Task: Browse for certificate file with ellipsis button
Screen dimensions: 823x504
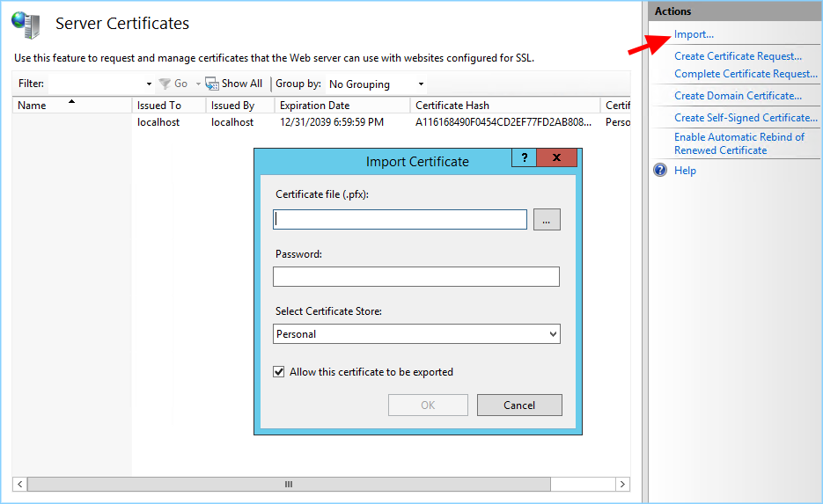Action: point(547,219)
